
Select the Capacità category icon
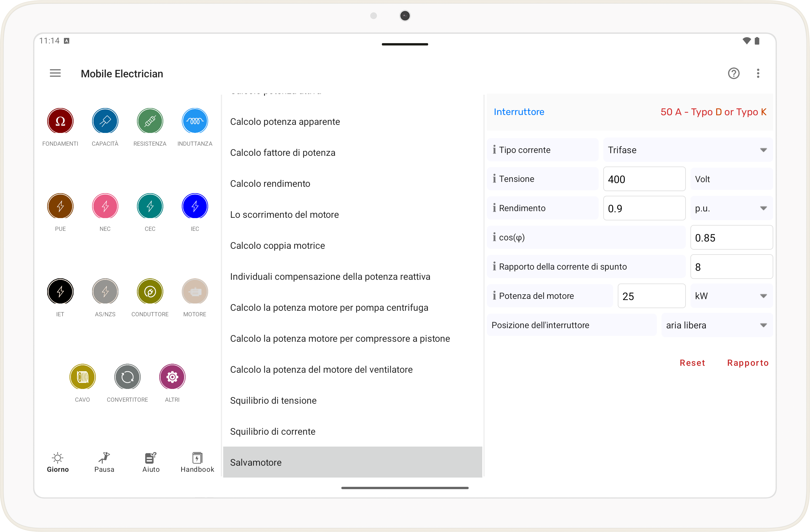(x=105, y=121)
